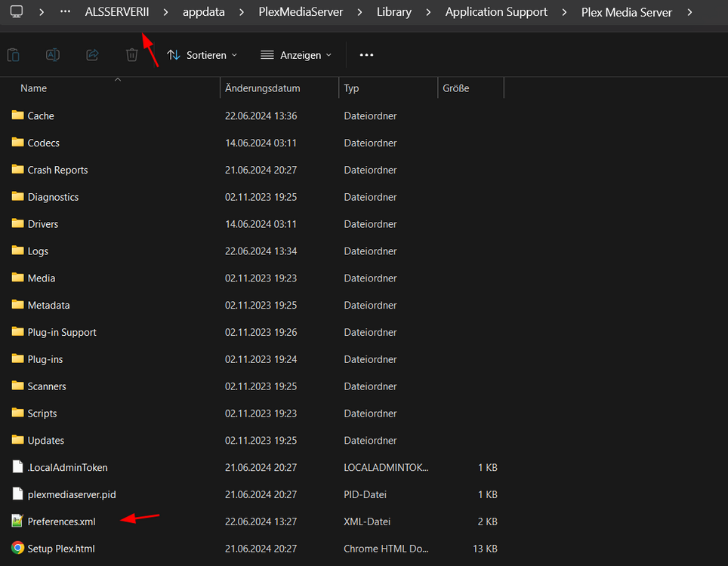The width and height of the screenshot is (728, 566).
Task: Click the Metadata folder name
Action: point(49,306)
